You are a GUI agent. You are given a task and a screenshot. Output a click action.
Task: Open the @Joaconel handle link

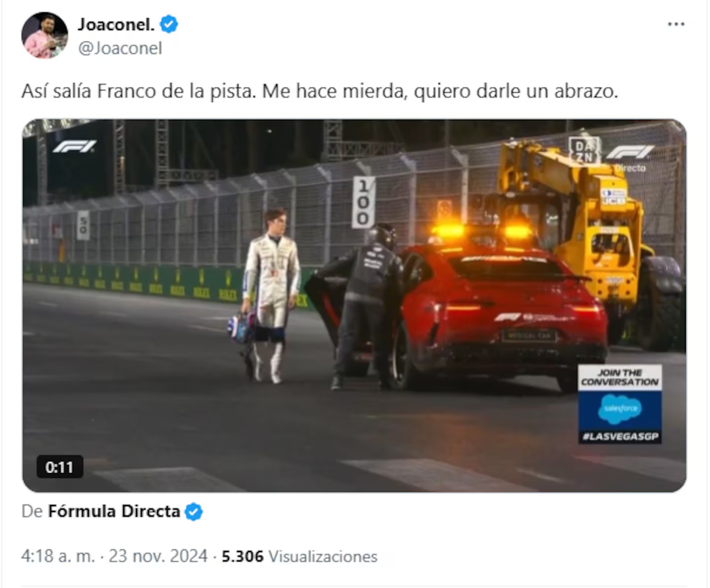click(120, 48)
